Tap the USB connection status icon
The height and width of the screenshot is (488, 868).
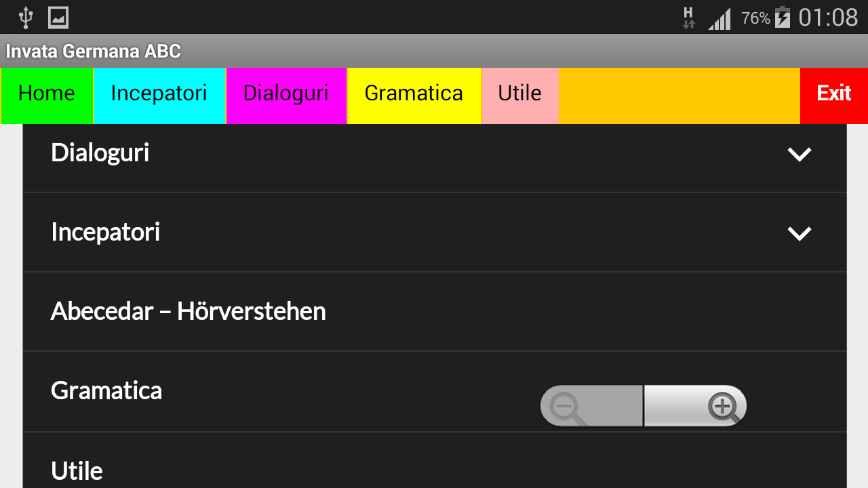(x=26, y=17)
